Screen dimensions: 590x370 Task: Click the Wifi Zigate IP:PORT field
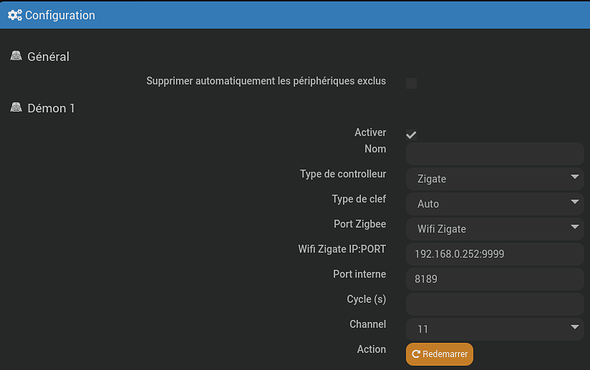click(x=495, y=254)
